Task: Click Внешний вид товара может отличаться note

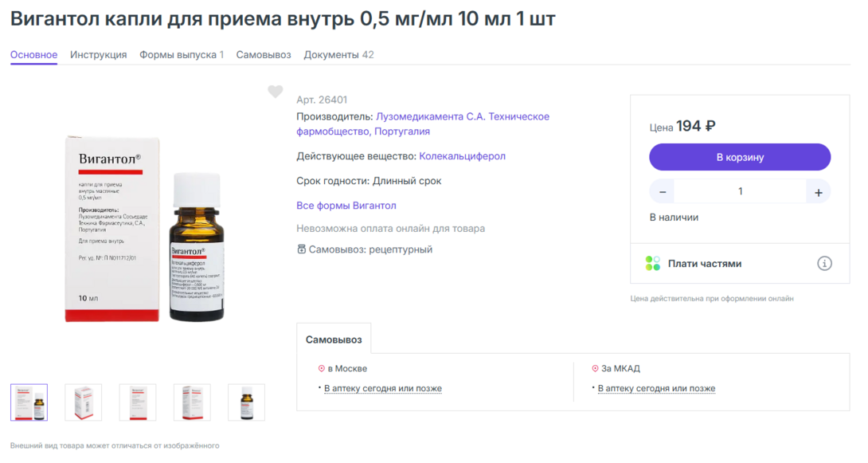Action: pyautogui.click(x=115, y=445)
